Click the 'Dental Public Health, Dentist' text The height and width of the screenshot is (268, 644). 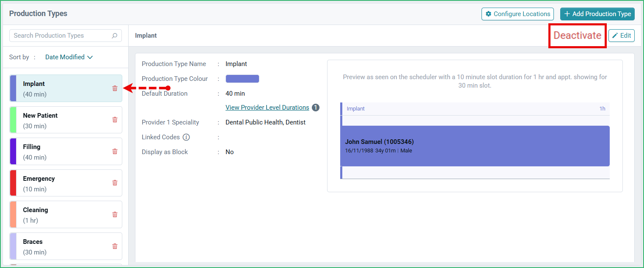tap(266, 122)
